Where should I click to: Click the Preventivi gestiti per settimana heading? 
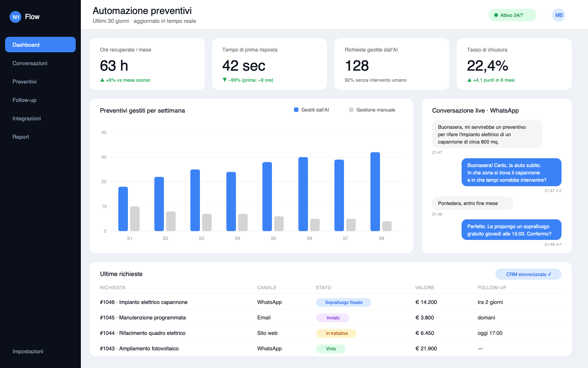143,110
